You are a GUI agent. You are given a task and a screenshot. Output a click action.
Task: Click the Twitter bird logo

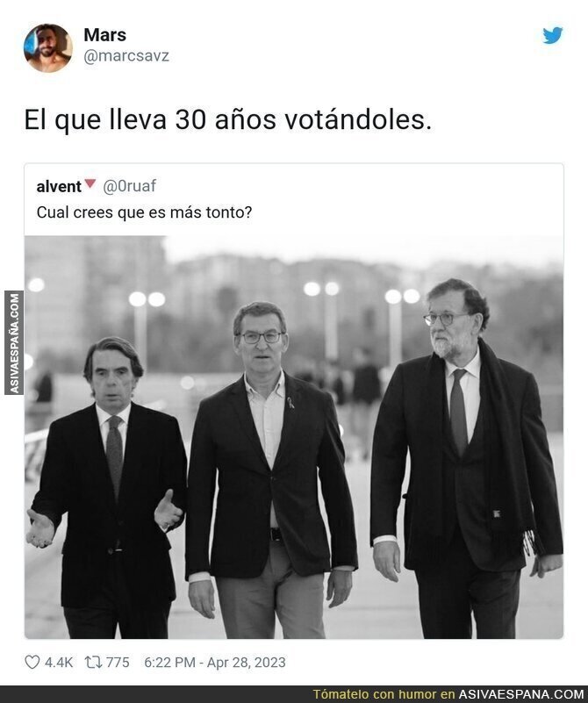[x=553, y=36]
